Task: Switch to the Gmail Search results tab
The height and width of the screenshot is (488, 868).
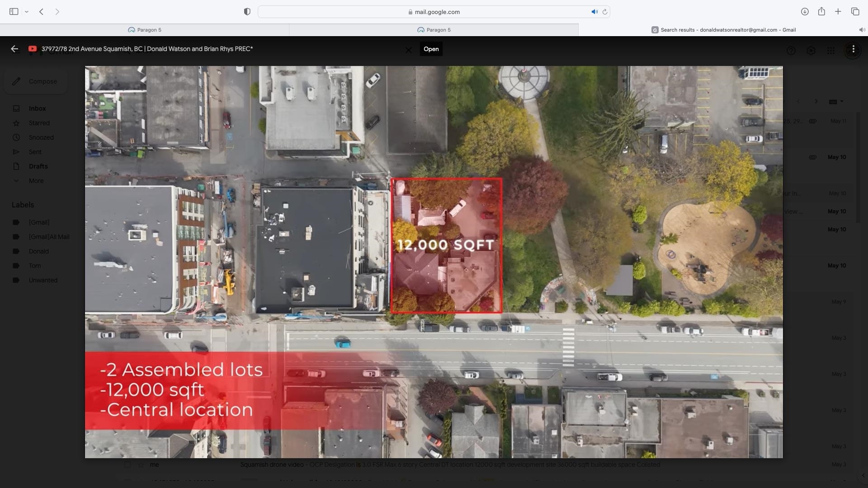Action: (723, 30)
